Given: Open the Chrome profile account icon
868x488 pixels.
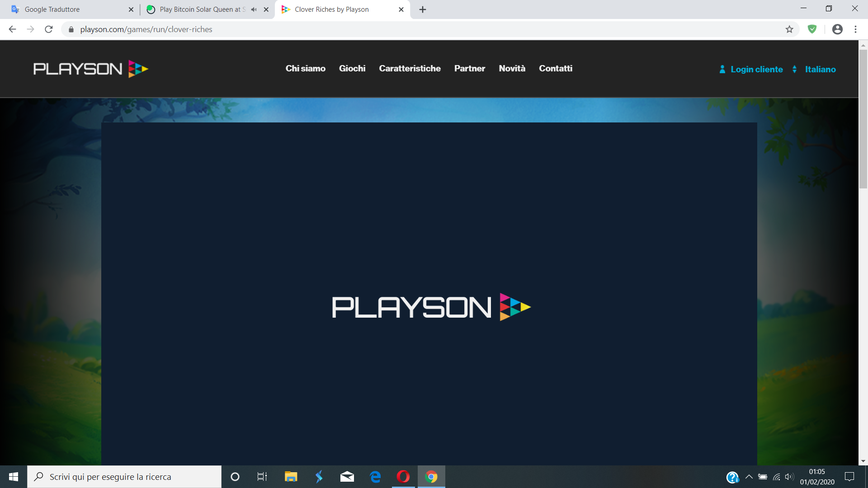Looking at the screenshot, I should (837, 29).
